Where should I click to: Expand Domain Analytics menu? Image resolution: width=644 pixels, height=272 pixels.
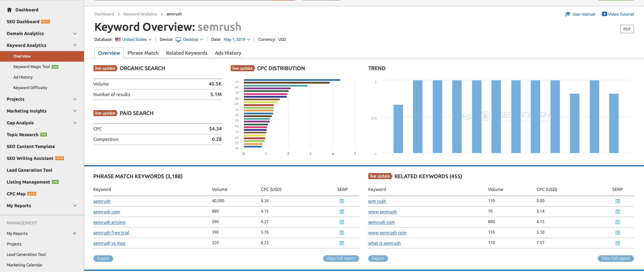pos(75,33)
